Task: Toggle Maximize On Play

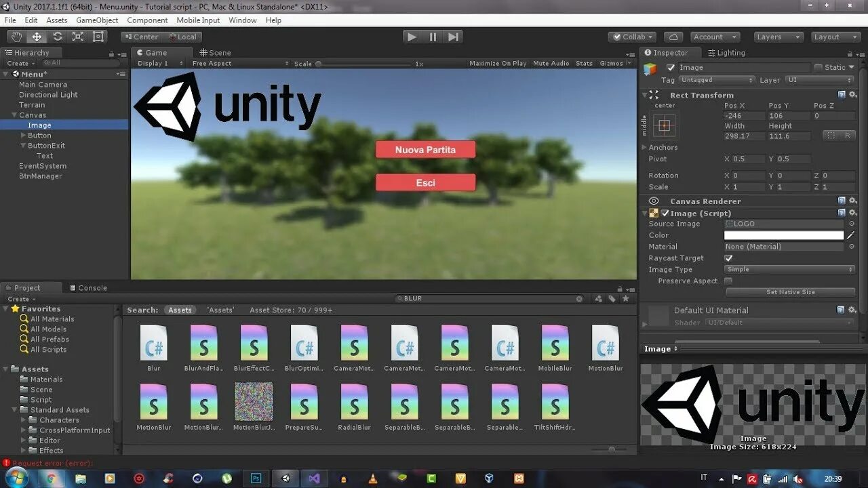Action: pos(498,63)
